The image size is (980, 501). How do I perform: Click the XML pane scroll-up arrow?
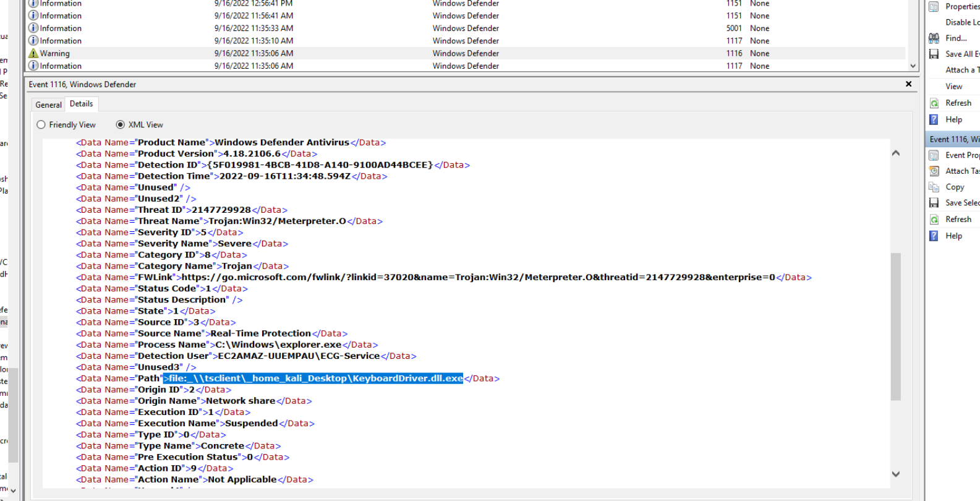click(895, 153)
